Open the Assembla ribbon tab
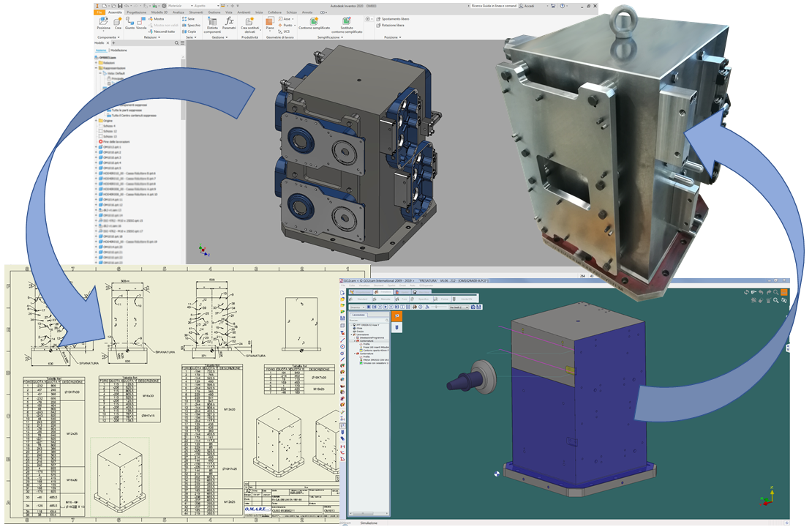 pyautogui.click(x=114, y=12)
